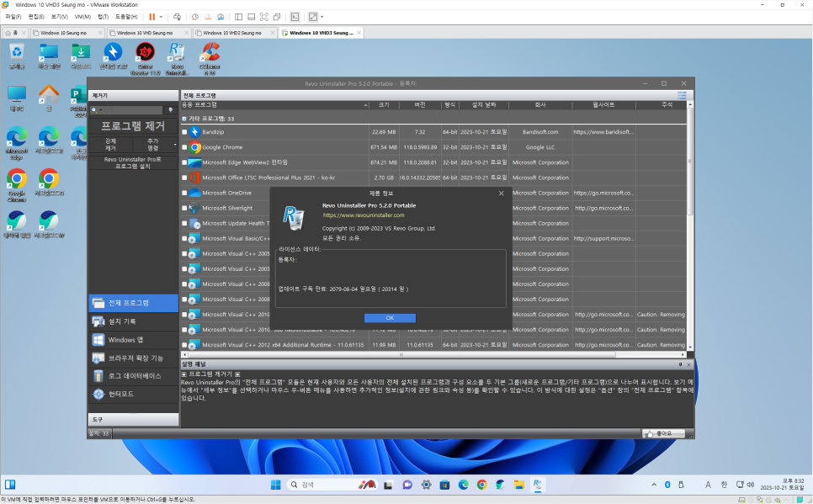813x504 pixels.
Task: Open the VMware pause button dropdown arrow
Action: [161, 17]
